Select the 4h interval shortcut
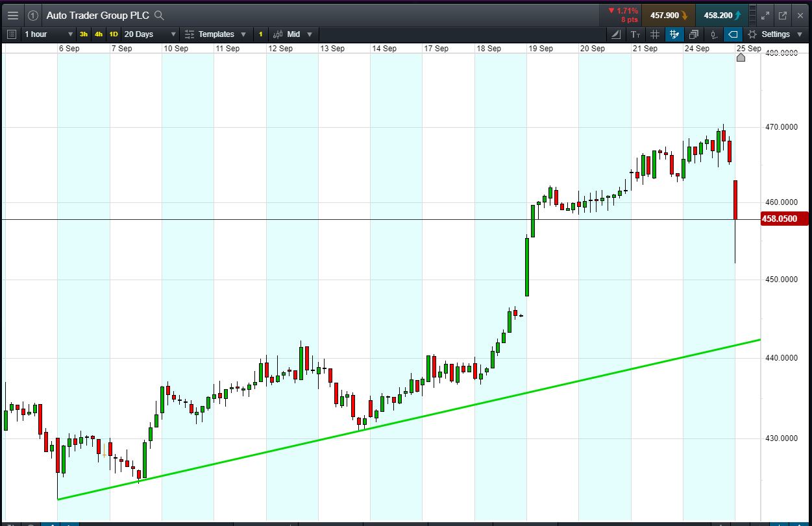The image size is (812, 526). coord(99,34)
